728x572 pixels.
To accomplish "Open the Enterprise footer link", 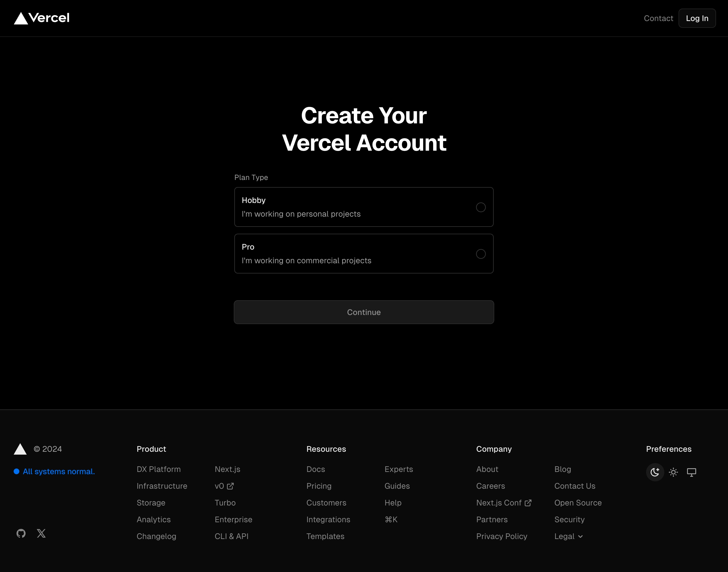I will point(233,519).
